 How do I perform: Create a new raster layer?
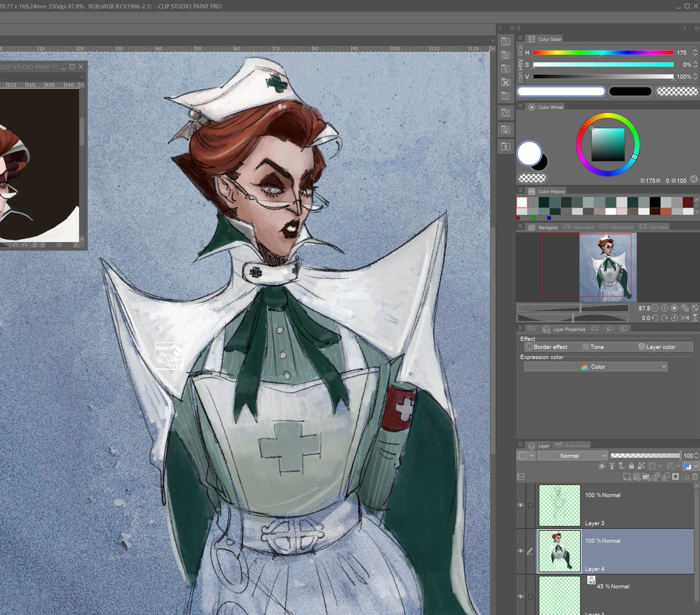point(627,477)
